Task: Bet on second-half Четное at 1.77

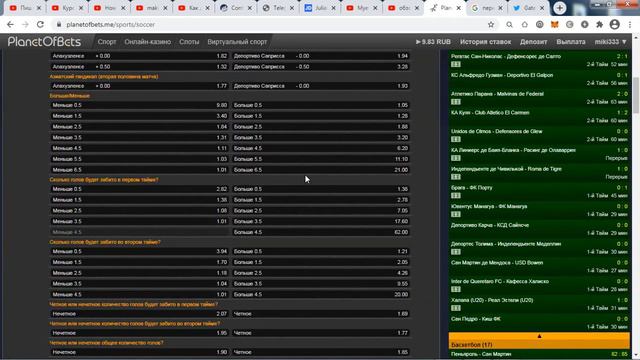Action: click(321, 333)
